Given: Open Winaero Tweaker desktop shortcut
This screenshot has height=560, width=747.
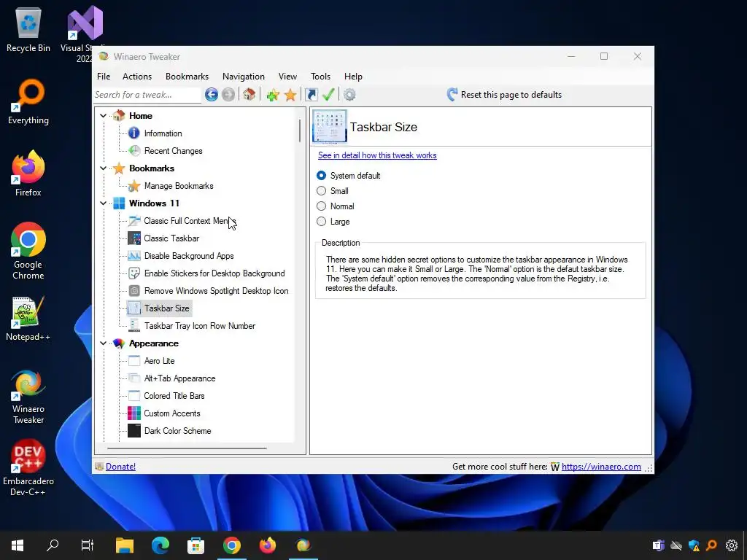Looking at the screenshot, I should (28, 397).
